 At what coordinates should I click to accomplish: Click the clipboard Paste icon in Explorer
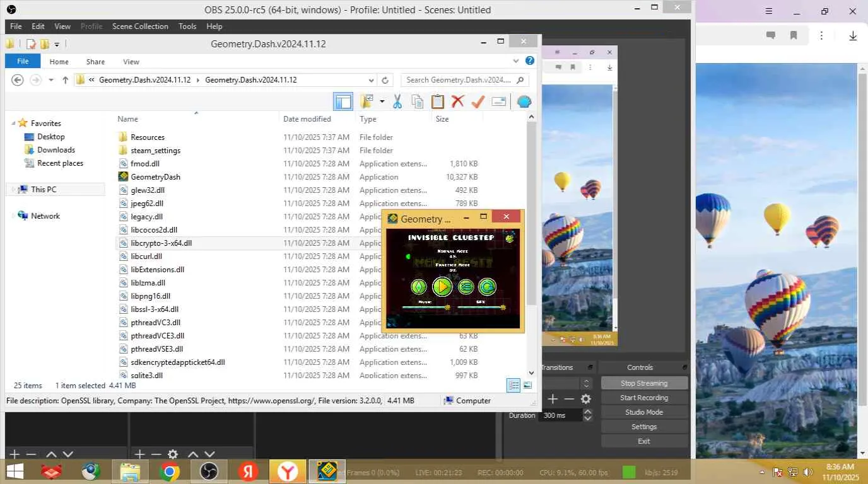[x=438, y=101]
